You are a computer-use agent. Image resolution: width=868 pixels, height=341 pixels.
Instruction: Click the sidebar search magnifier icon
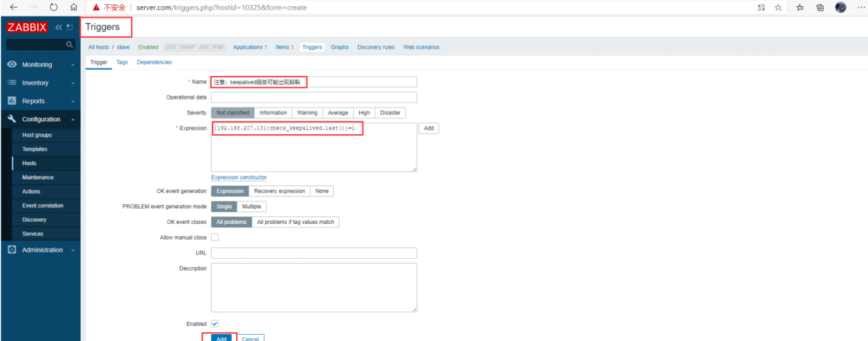69,45
